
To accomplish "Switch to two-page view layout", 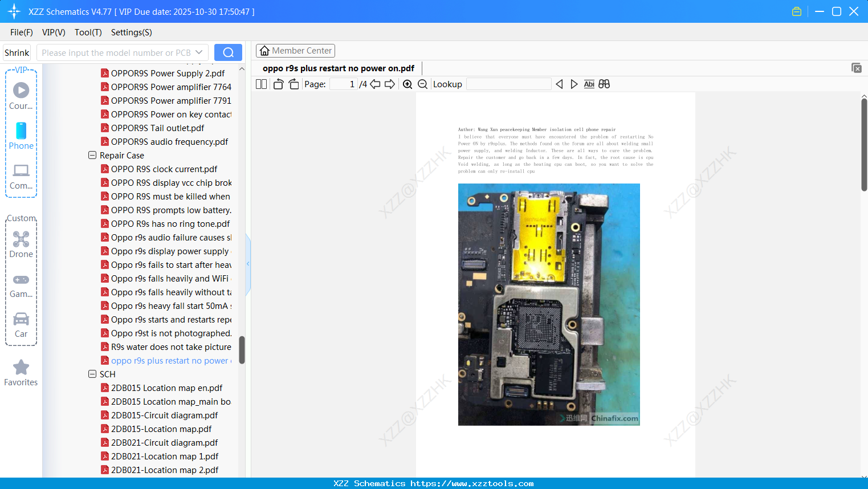I will [x=260, y=84].
